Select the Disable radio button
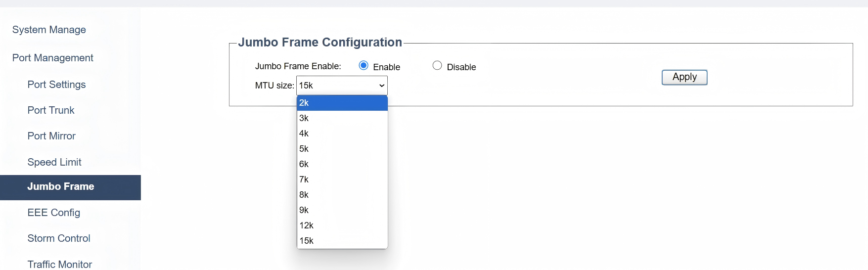Screen dimensions: 868x270 pyautogui.click(x=437, y=66)
